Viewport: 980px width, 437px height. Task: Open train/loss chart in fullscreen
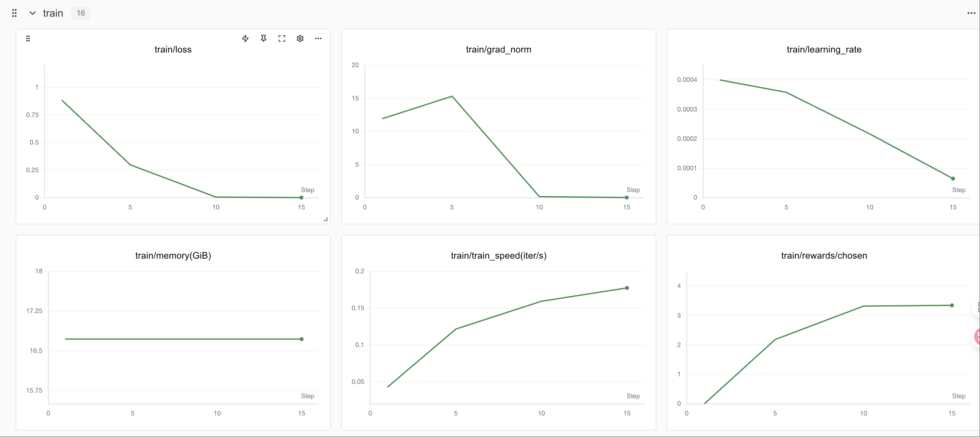point(282,38)
